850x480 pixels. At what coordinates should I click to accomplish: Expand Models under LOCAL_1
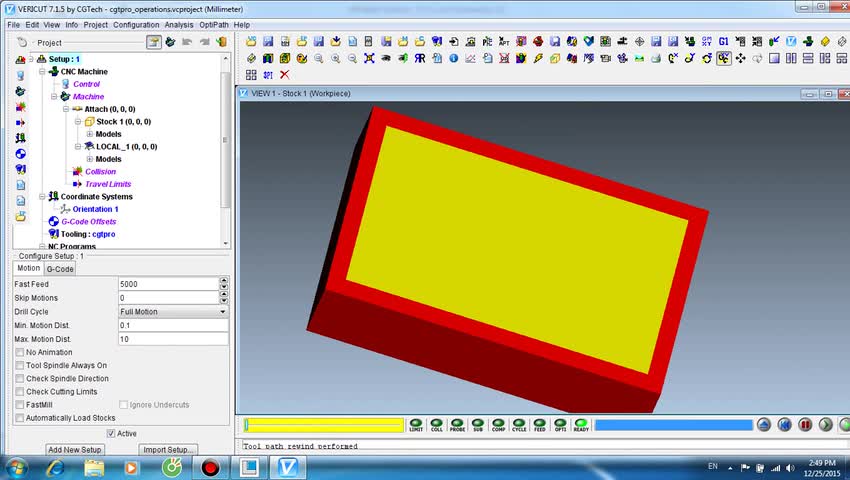pyautogui.click(x=90, y=159)
